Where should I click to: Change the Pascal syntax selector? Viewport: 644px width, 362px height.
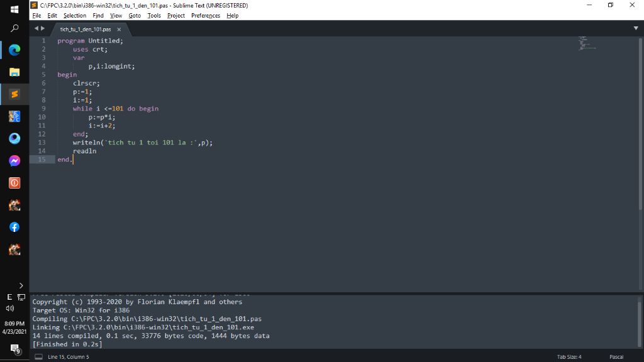[616, 357]
